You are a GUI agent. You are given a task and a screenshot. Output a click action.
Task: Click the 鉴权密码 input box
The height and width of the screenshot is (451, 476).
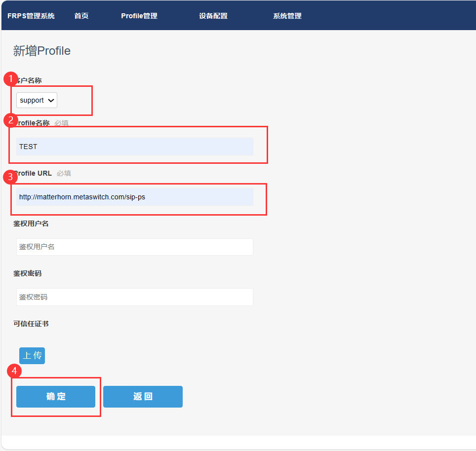pos(134,297)
